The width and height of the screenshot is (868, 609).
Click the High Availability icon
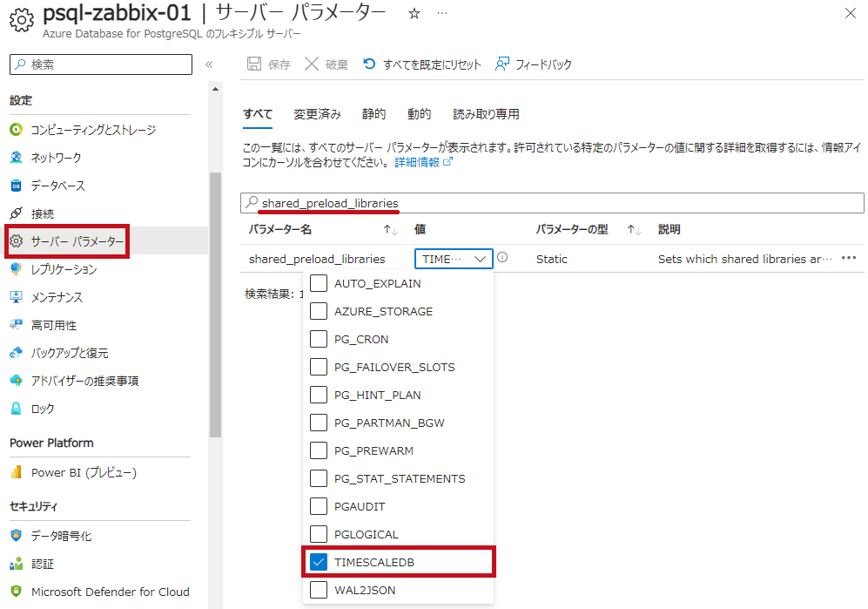coord(16,325)
